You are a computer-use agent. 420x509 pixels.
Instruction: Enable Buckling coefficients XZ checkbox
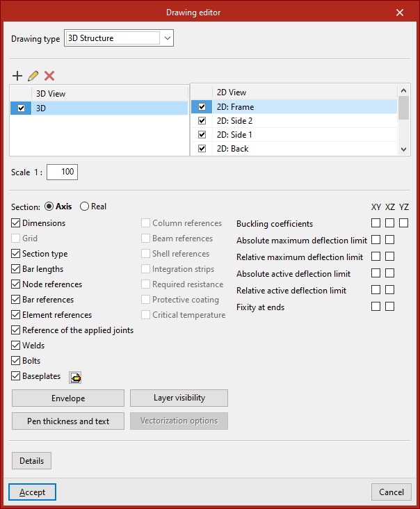coord(390,223)
